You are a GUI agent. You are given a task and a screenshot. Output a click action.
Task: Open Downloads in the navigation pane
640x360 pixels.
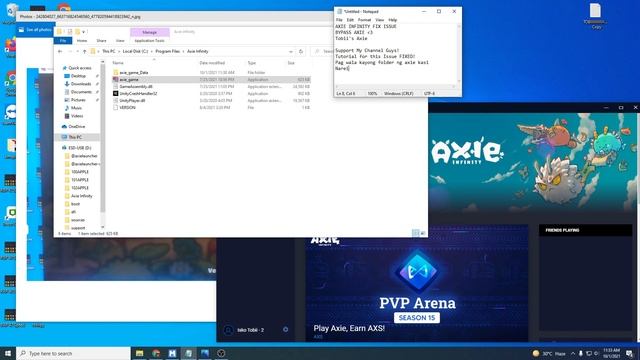click(81, 84)
